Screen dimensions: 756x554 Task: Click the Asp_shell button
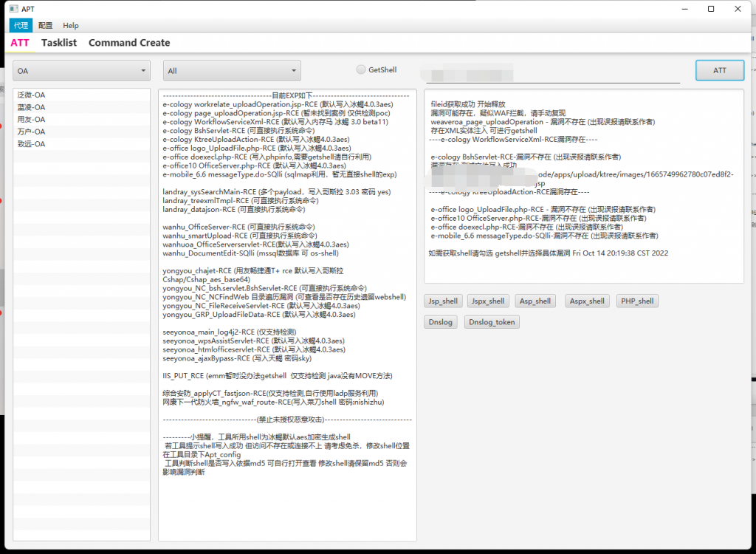[x=535, y=301]
